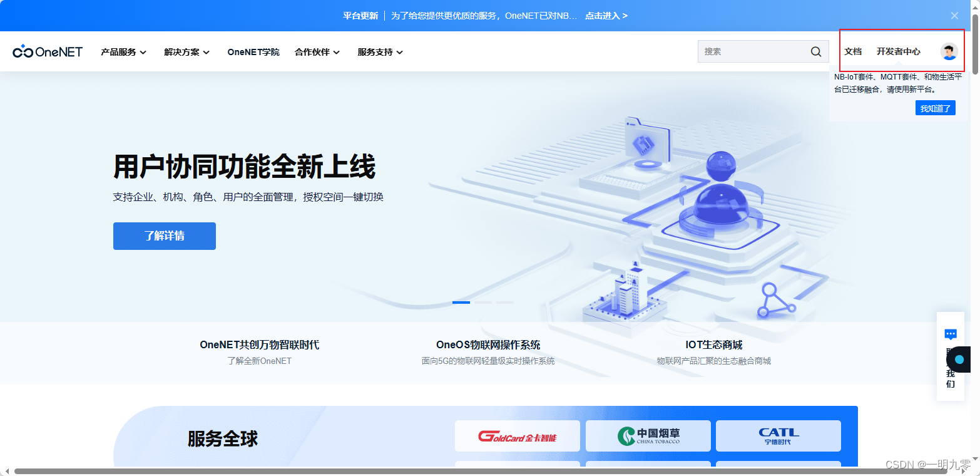Click the GoldCard 金卡智能 logo tile
This screenshot has width=980, height=476.
pyautogui.click(x=518, y=436)
